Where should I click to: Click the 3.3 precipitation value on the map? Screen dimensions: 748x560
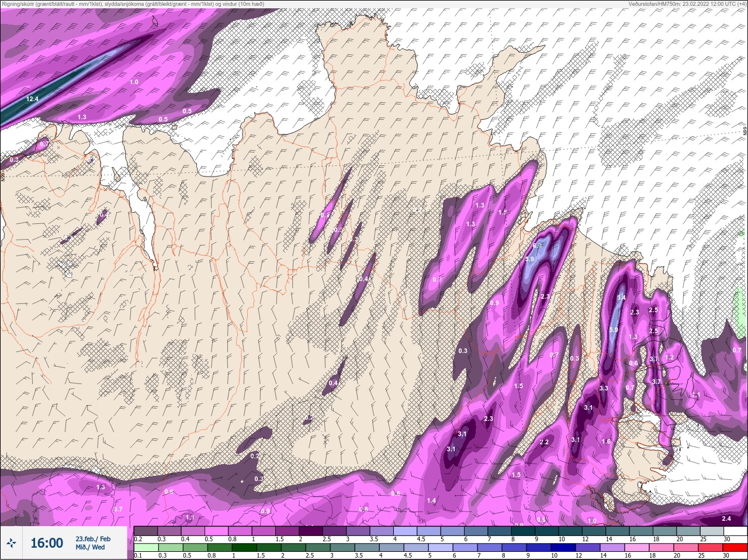point(604,388)
